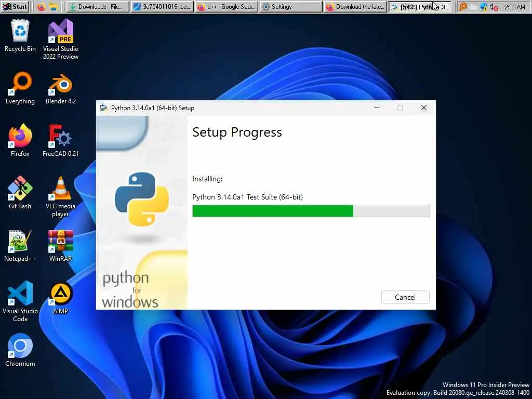Viewport: 532px width, 399px height.
Task: Cancel the Python installation
Action: [405, 297]
